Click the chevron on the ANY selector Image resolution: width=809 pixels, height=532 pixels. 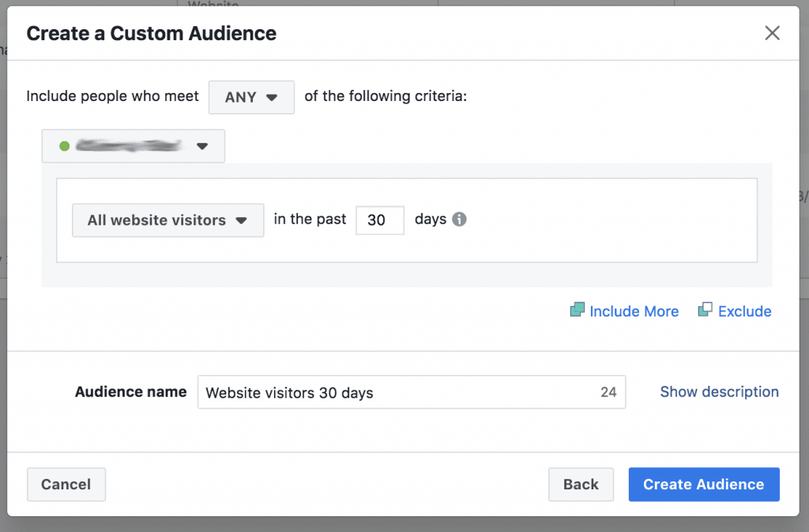click(x=272, y=96)
